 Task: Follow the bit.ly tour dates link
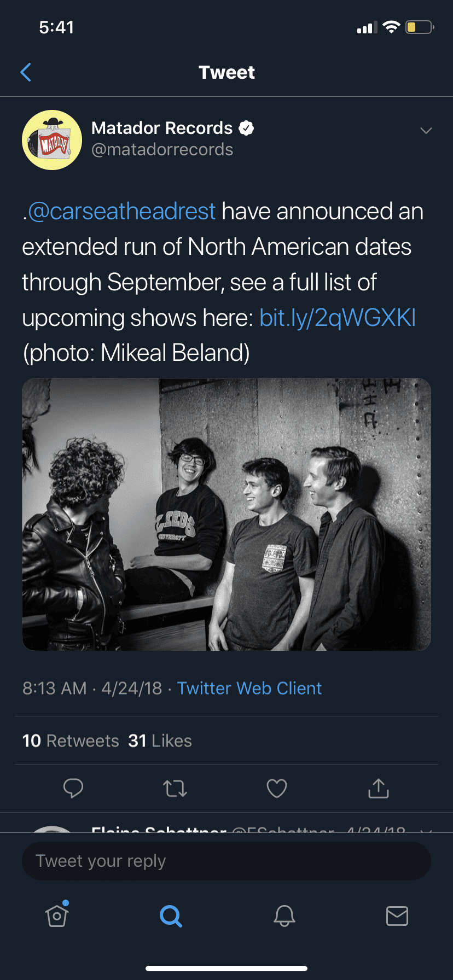(x=338, y=317)
